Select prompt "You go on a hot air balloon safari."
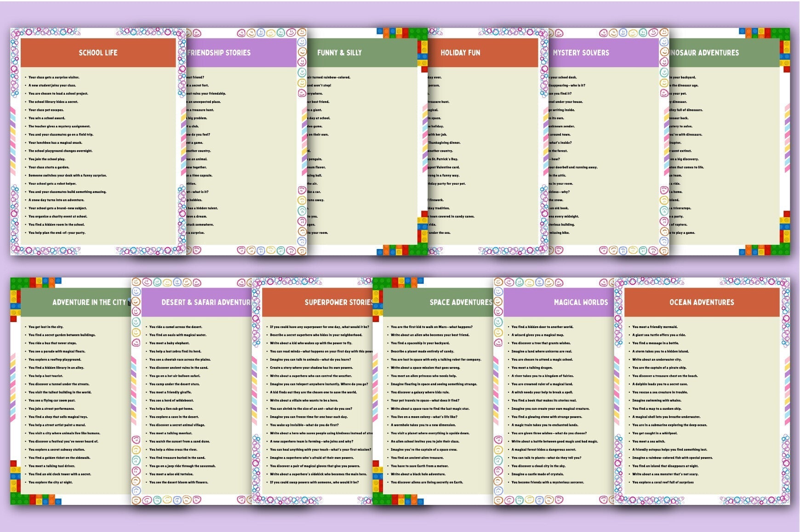 (175, 376)
